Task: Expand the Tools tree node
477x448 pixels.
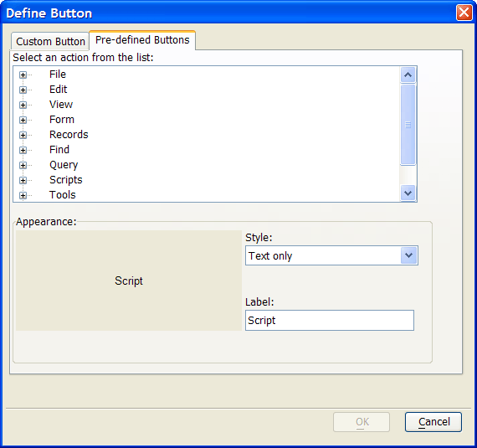Action: [x=23, y=195]
